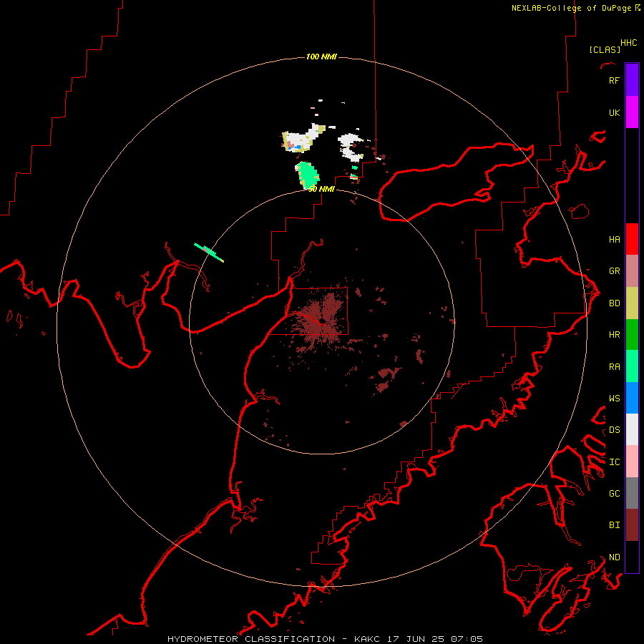Click the green rain echo blob

308,175
